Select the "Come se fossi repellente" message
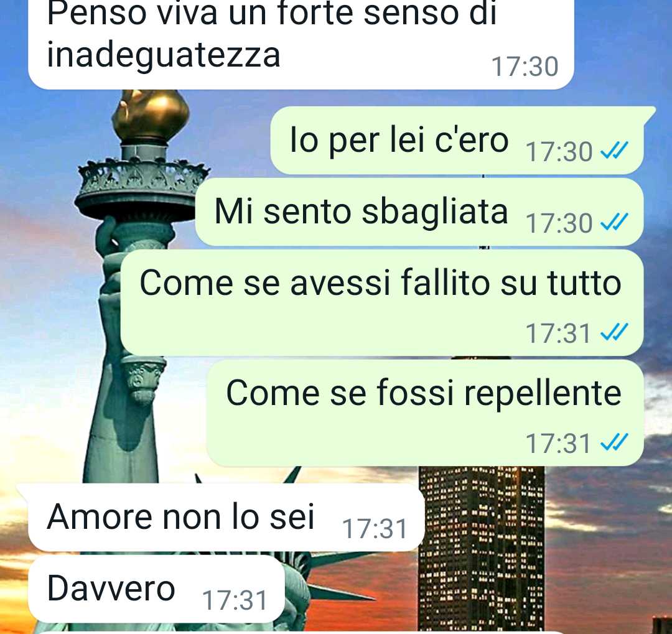 [x=425, y=413]
